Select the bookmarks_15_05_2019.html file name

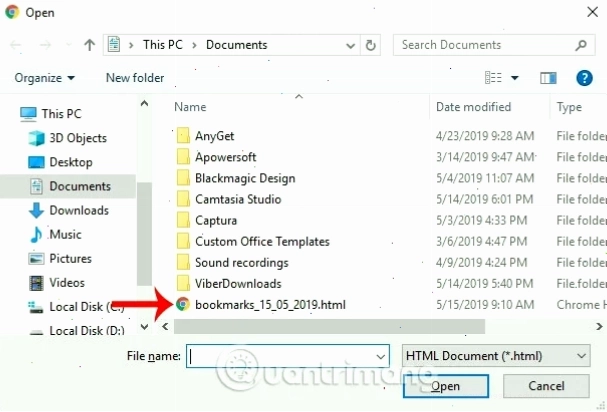pyautogui.click(x=270, y=305)
